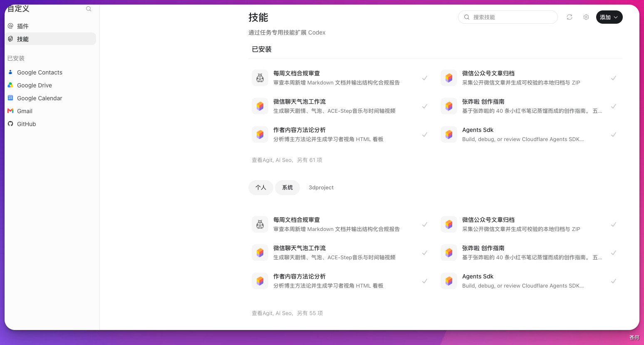Click the bug icon of the first 每周文档合规审查
Screen dimensions: 644x345
[260, 78]
